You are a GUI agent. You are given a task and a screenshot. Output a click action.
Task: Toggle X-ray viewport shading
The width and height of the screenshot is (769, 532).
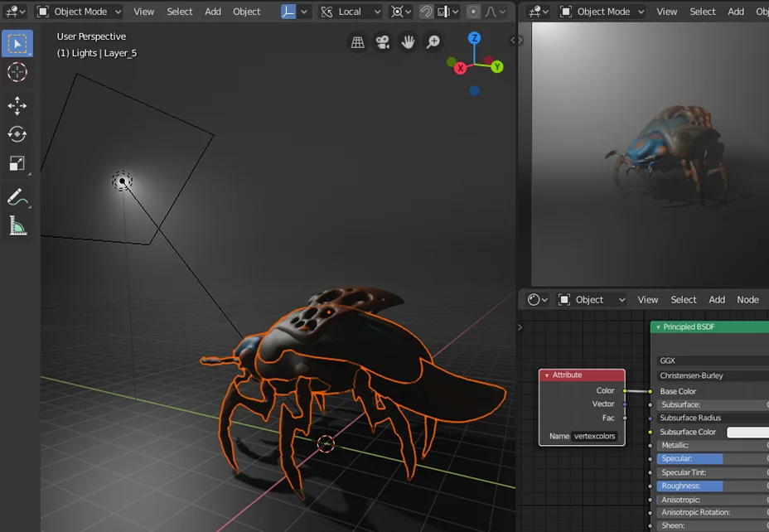coord(444,11)
